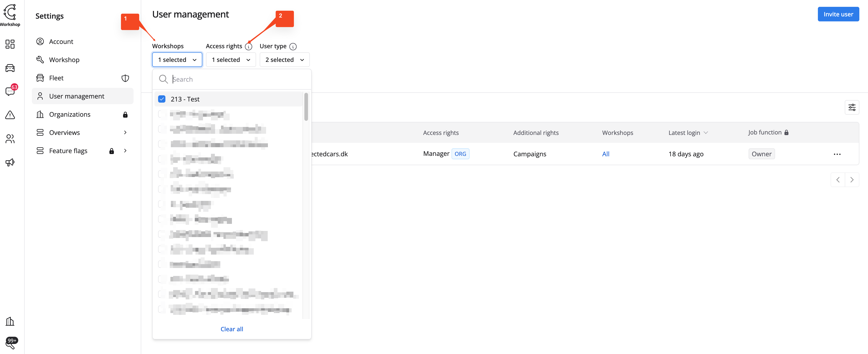Click the warning triangle alerts icon
This screenshot has width=868, height=354.
(x=10, y=115)
